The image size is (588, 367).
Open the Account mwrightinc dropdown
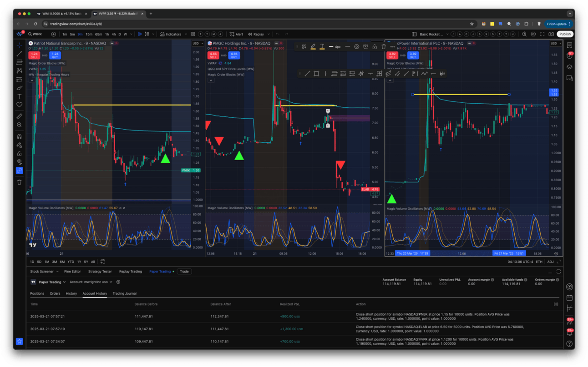91,282
